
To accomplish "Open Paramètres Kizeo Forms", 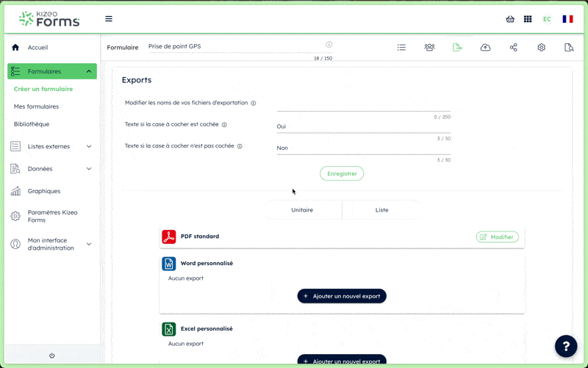I will tap(51, 216).
